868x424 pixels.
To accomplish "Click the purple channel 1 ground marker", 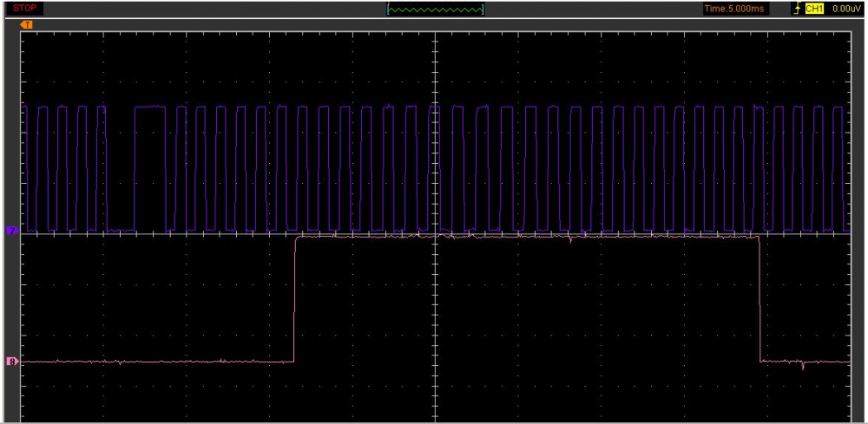I will (12, 232).
